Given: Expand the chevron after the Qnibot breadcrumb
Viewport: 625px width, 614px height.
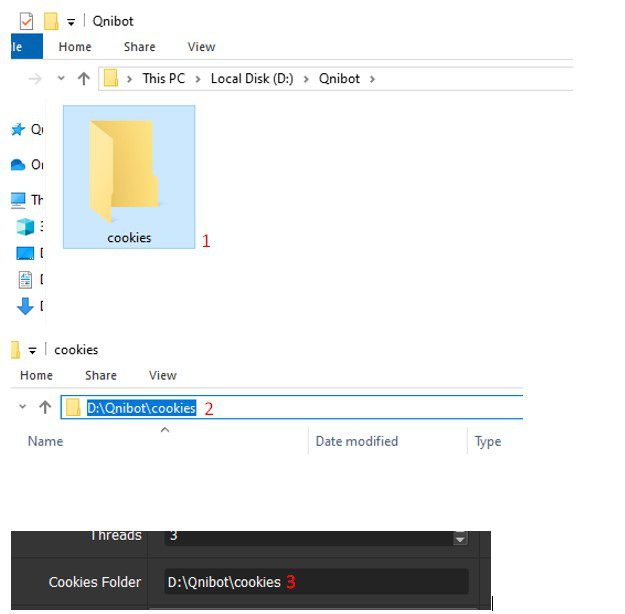Looking at the screenshot, I should coord(373,78).
